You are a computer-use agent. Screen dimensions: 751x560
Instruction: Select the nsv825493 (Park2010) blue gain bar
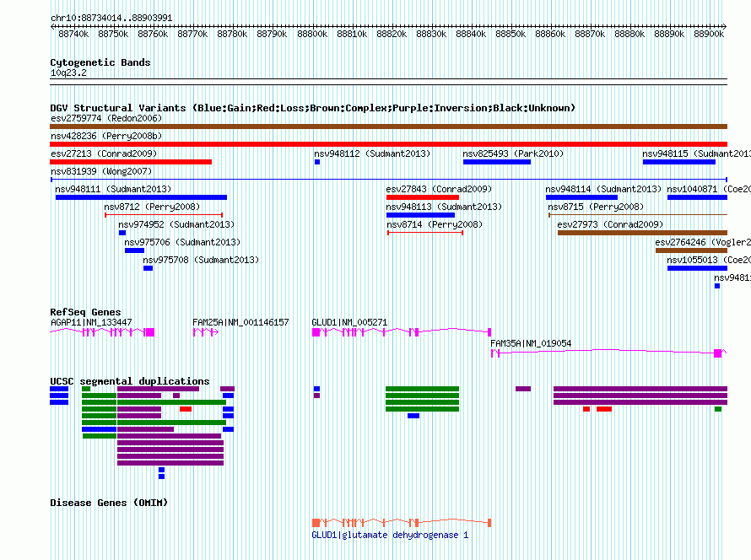(x=497, y=162)
